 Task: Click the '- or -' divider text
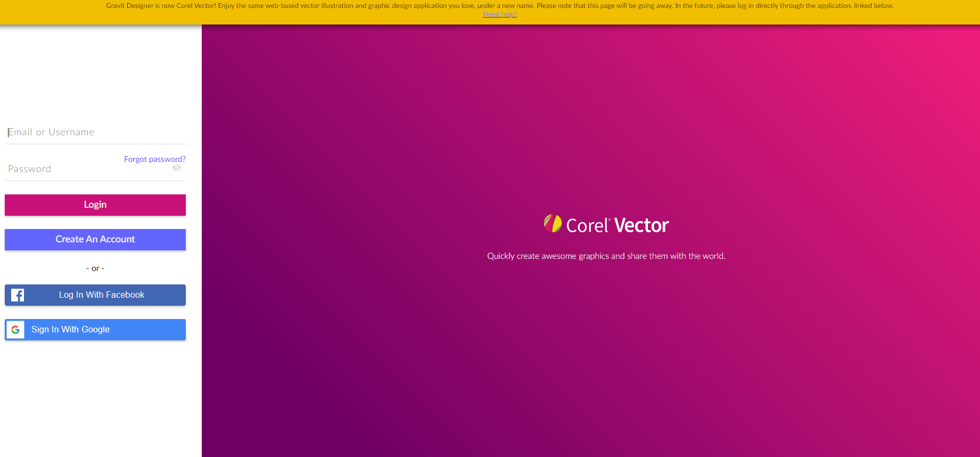coord(95,268)
